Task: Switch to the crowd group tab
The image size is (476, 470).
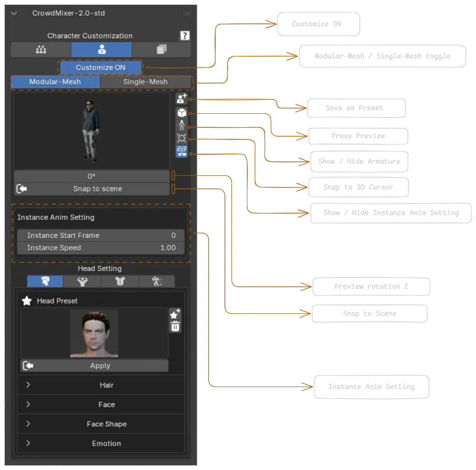Action: (41, 49)
